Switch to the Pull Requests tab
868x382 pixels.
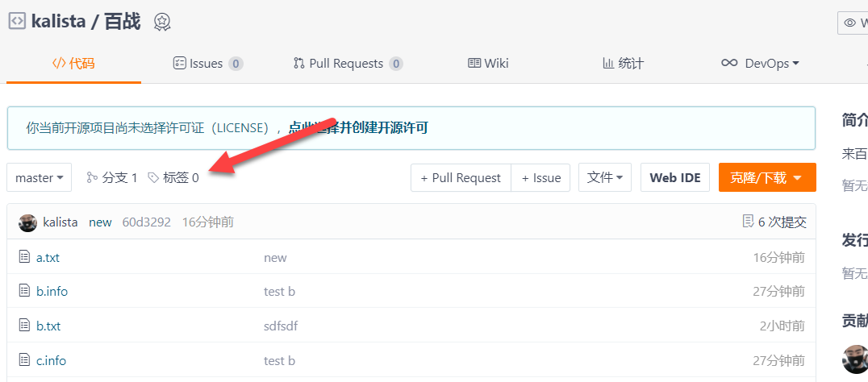[348, 64]
